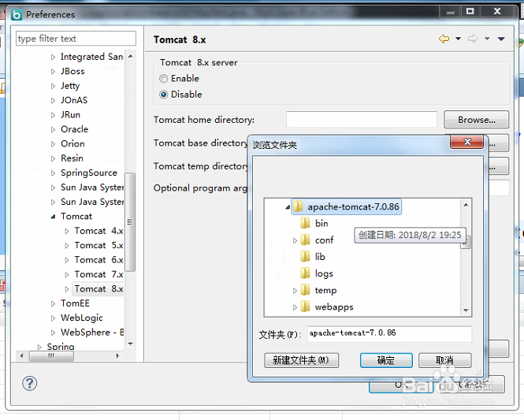Open the back history dropdown arrow
Image resolution: width=524 pixels, height=420 pixels.
point(458,39)
